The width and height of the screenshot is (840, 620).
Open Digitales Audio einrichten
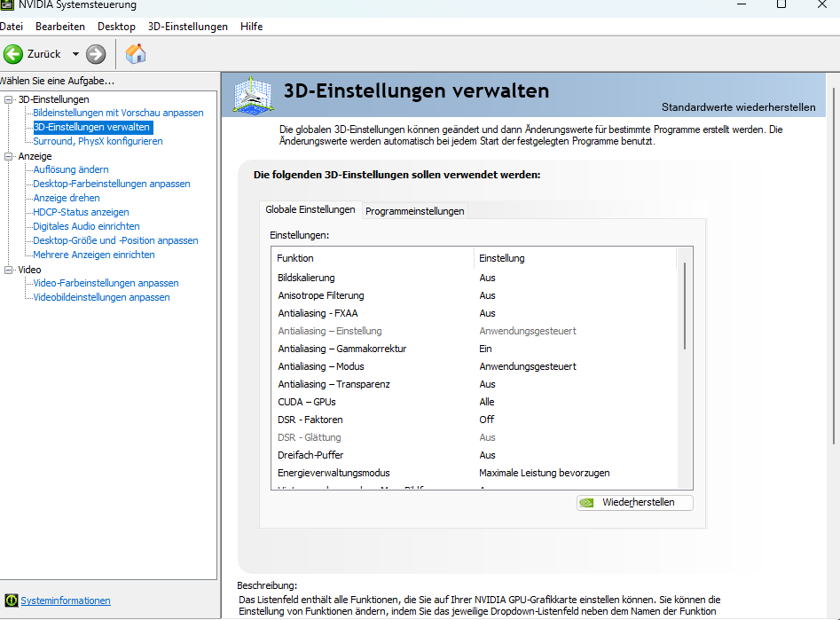pyautogui.click(x=86, y=227)
